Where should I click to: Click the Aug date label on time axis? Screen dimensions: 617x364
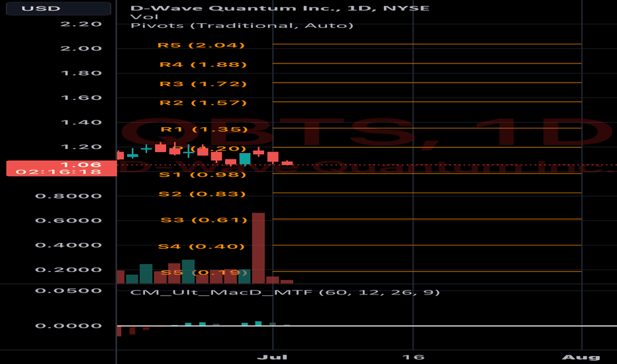[x=581, y=357]
